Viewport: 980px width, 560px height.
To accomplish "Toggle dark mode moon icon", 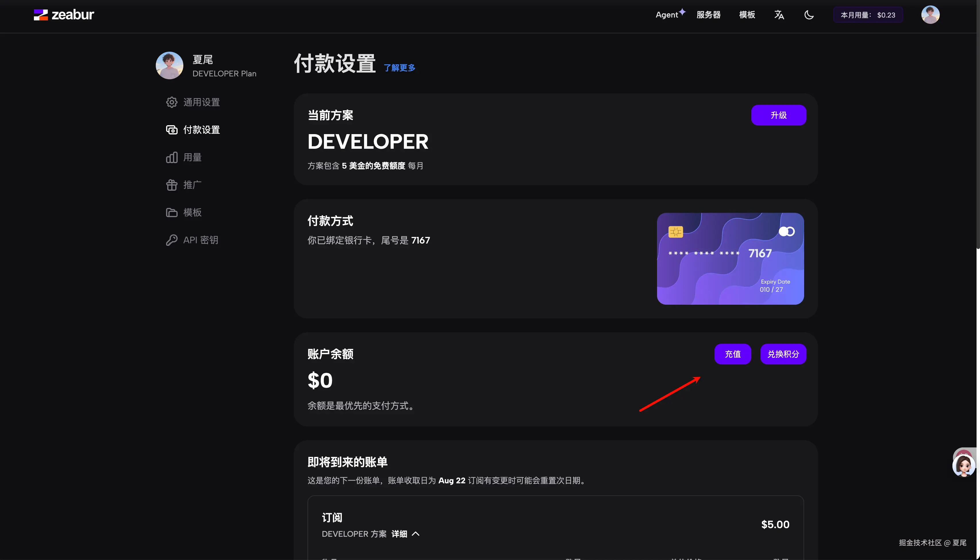I will pyautogui.click(x=809, y=15).
